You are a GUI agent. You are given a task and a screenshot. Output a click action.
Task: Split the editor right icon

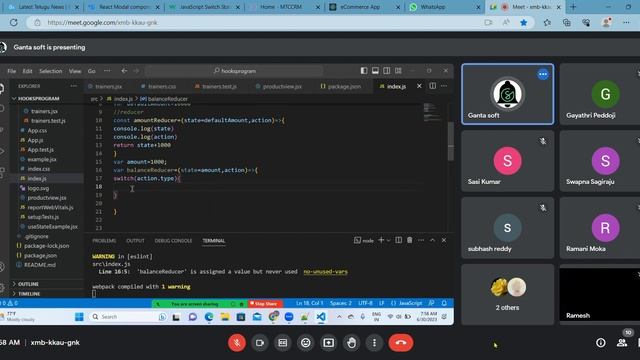[433, 86]
